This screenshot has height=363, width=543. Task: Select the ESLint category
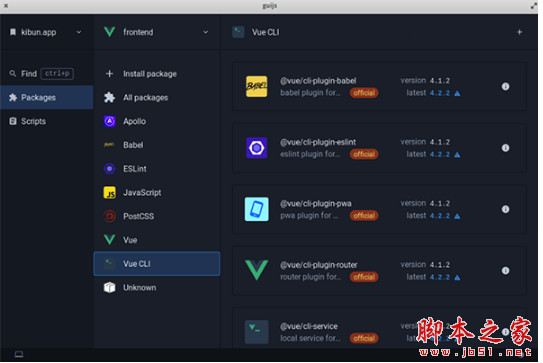tap(157, 169)
